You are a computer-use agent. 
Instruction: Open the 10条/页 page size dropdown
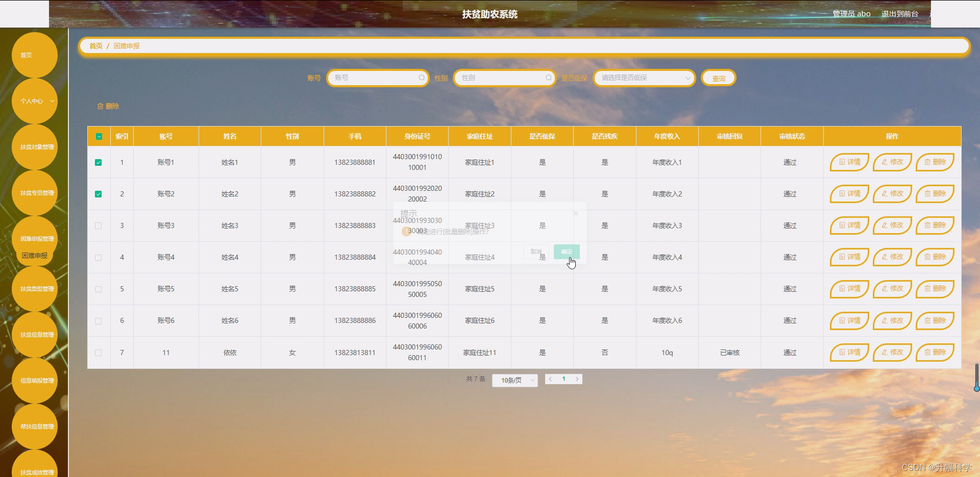(514, 380)
